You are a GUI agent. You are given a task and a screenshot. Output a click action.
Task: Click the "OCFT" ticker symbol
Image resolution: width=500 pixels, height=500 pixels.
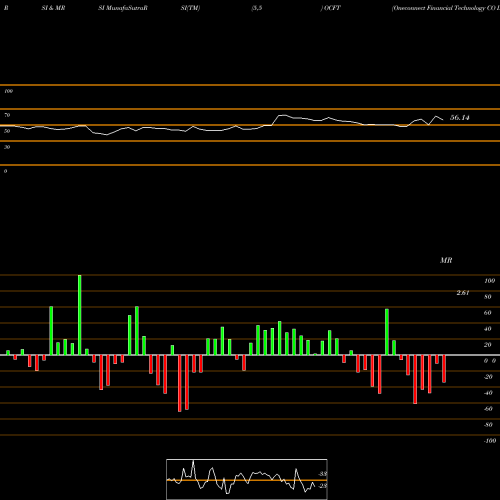332,8
